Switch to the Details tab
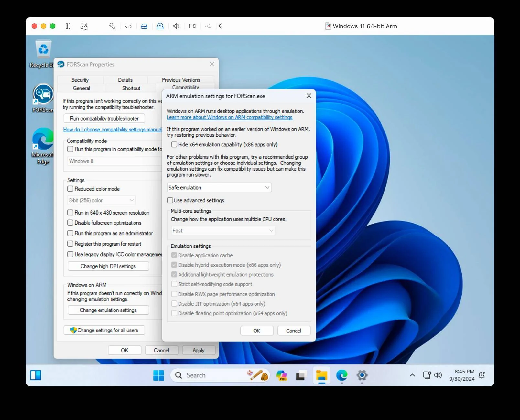Viewport: 520px width, 420px height. [x=125, y=80]
